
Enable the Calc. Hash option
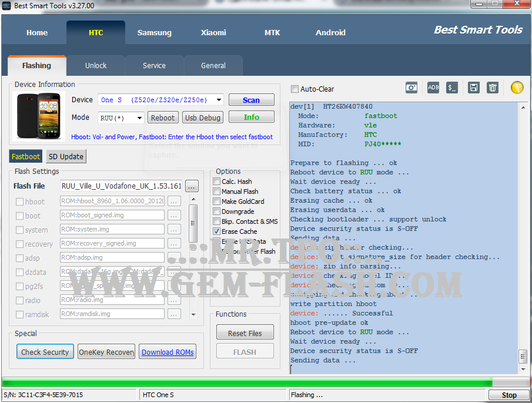(x=216, y=182)
